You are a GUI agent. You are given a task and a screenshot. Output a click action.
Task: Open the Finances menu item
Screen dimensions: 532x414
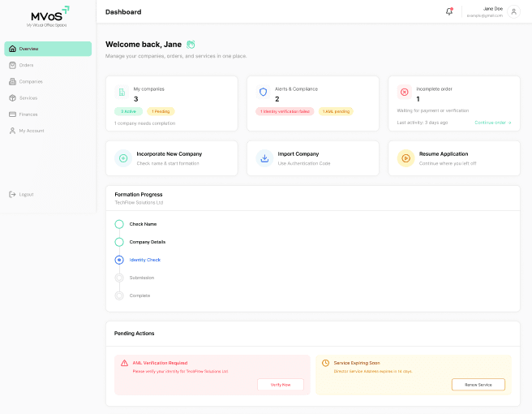(x=48, y=114)
